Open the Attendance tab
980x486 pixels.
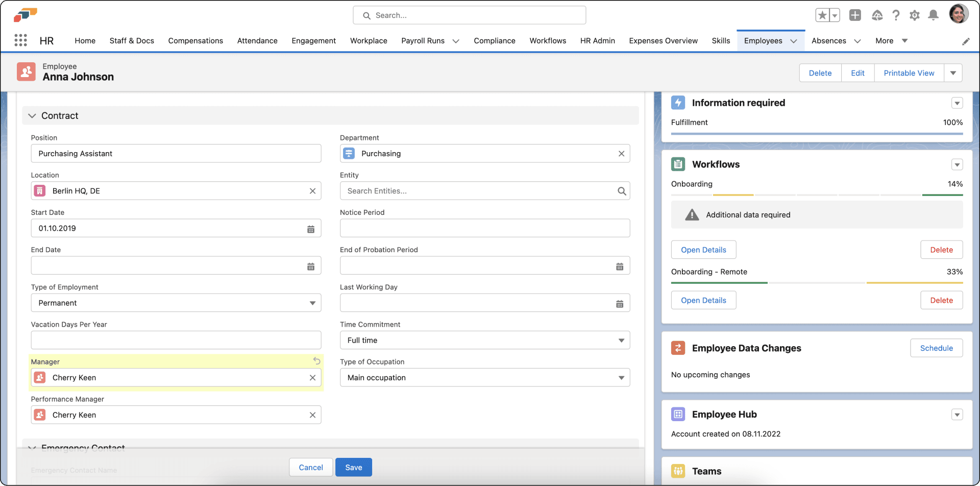click(257, 41)
